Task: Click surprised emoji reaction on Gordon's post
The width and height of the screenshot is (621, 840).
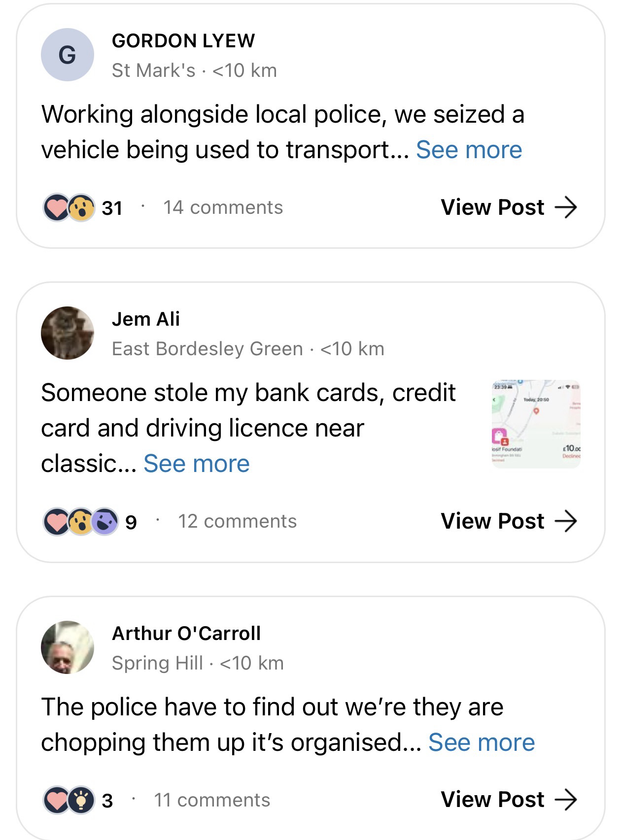Action: (x=81, y=207)
